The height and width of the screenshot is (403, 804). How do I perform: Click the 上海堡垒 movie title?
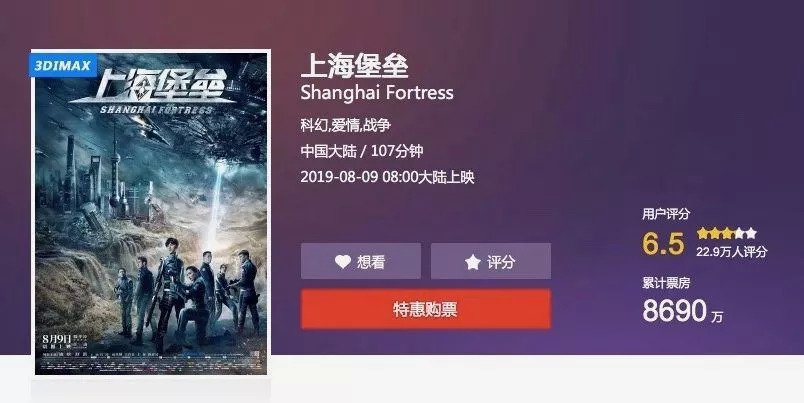click(355, 65)
